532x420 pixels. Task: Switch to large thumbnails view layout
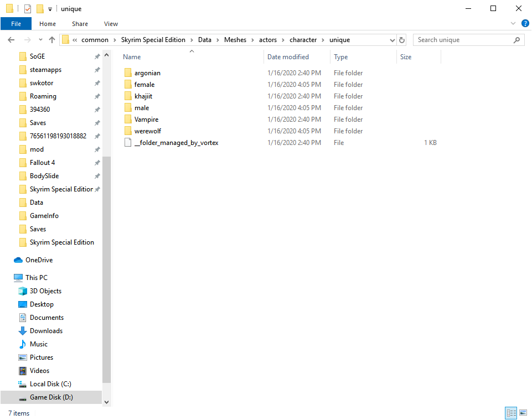(x=523, y=413)
